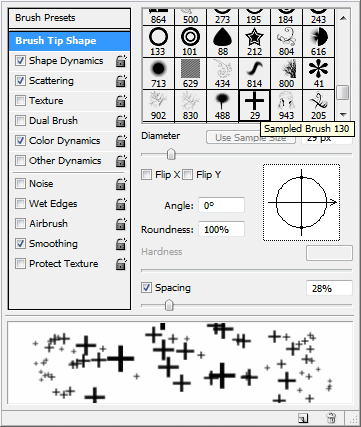The width and height of the screenshot is (361, 427).
Task: Select the ink splat brush 488
Action: (222, 105)
